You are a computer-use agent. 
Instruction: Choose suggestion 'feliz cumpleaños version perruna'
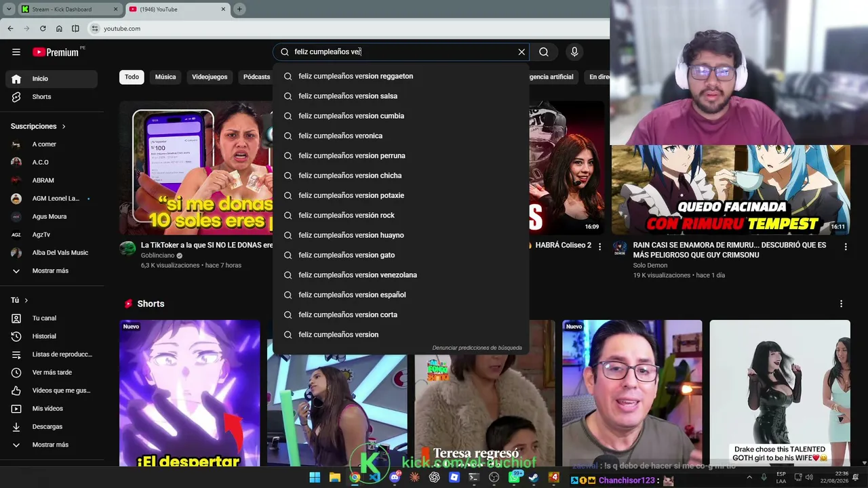[401, 156]
